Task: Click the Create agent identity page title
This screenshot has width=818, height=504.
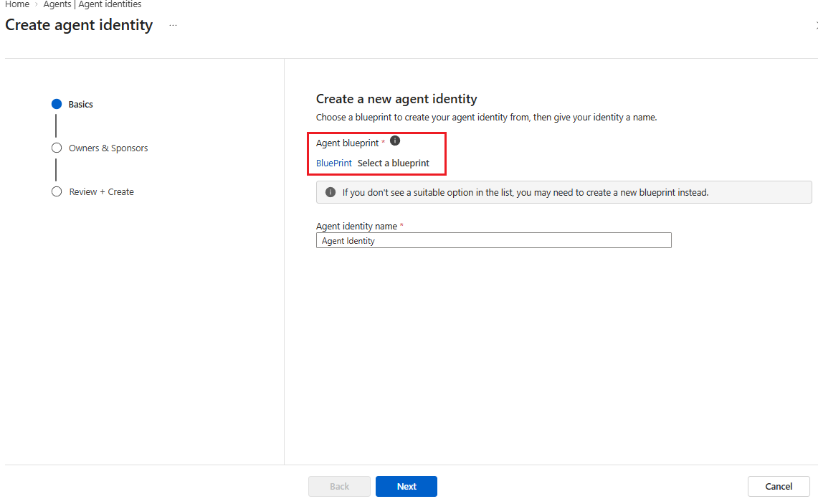Action: pos(79,25)
